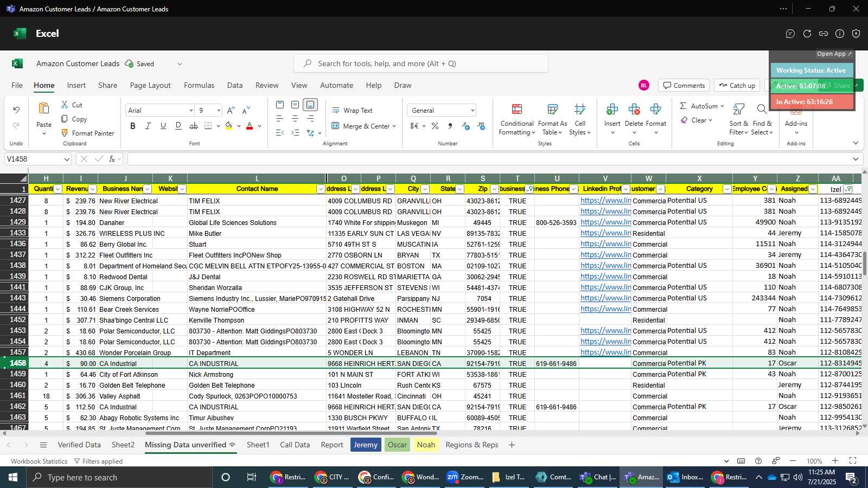This screenshot has height=488, width=868.
Task: Apply strikethrough formatting
Action: 194,126
